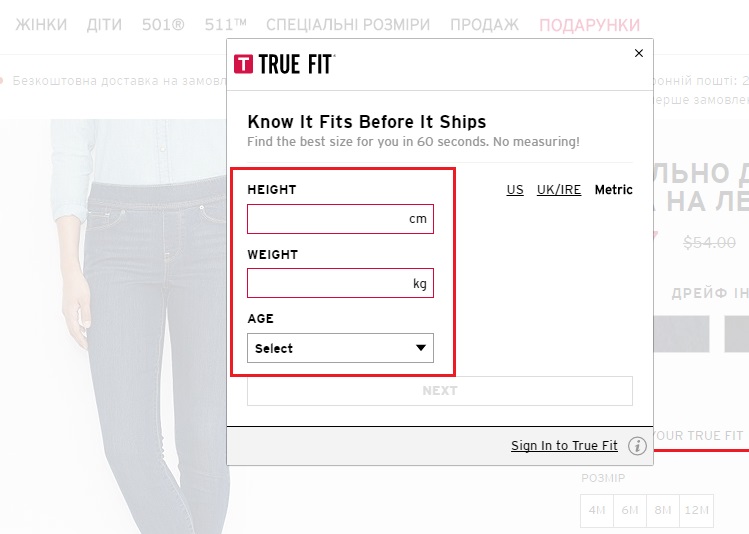Close the True Fit popup

(x=639, y=53)
